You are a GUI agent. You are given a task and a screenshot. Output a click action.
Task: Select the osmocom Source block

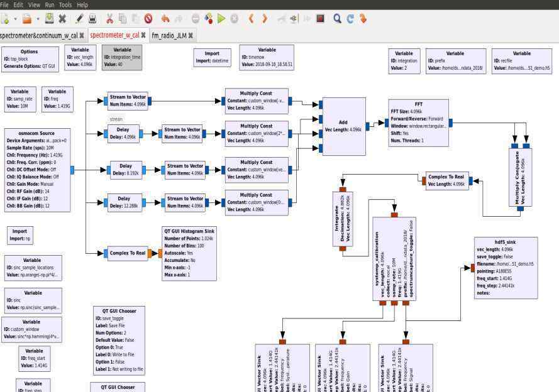[x=37, y=170]
